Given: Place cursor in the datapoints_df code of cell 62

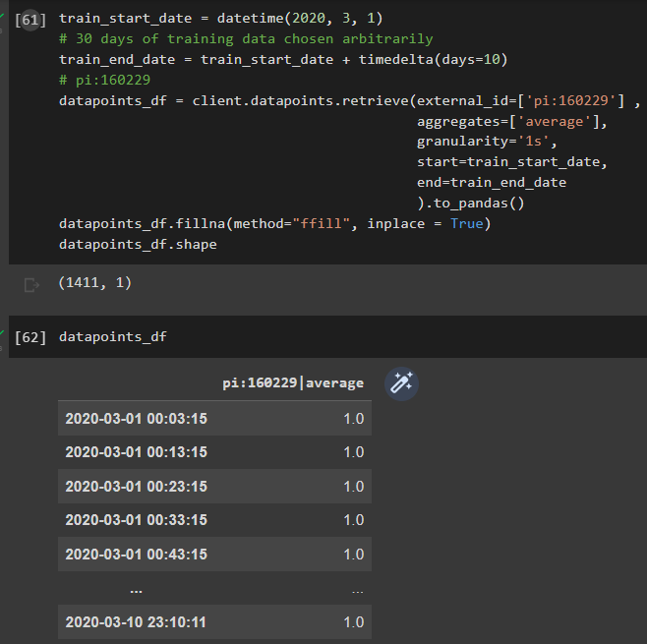Looking at the screenshot, I should [x=113, y=336].
